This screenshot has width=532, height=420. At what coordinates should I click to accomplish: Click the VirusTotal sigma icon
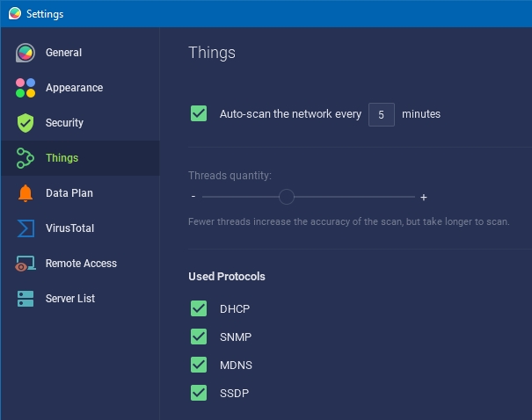click(26, 228)
